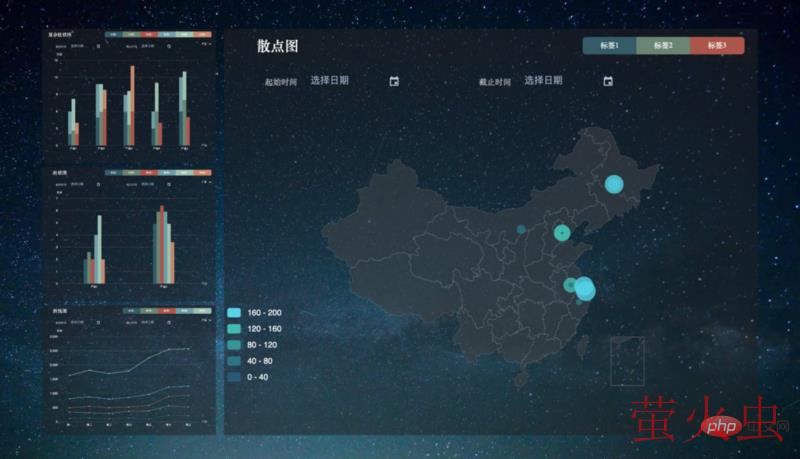This screenshot has width=800, height=459.
Task: Open the end date calendar icon in scatter map
Action: click(608, 82)
